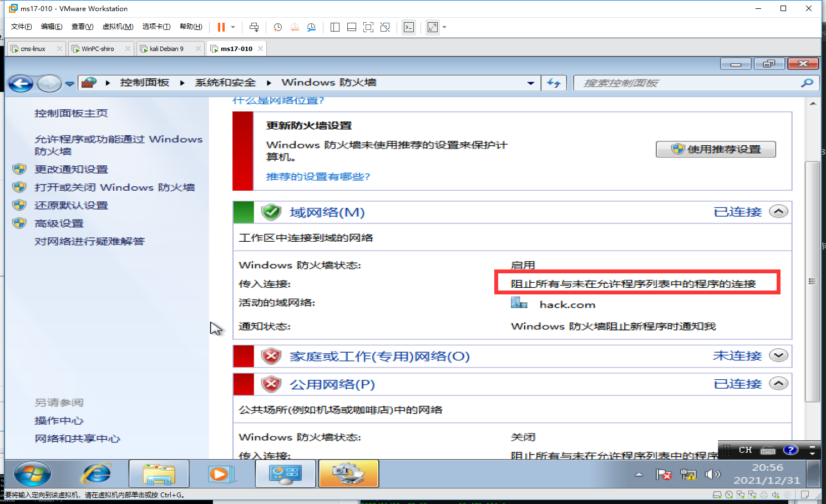Toggle the thumbnail bar view icon
Image resolution: width=826 pixels, height=504 pixels.
coord(352,27)
